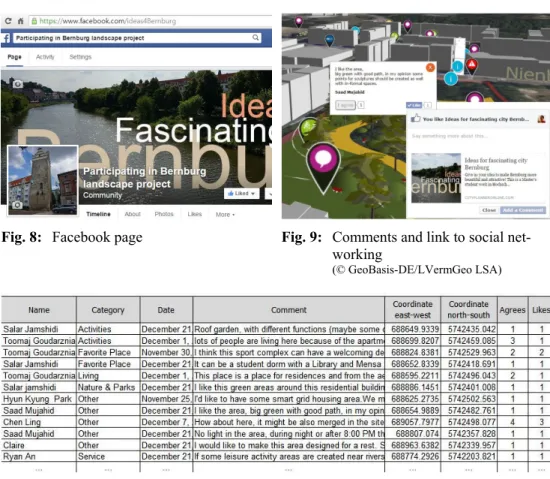This screenshot has height=479, width=550.
Task: Select the 'No light in the area' comment cell
Action: pyautogui.click(x=289, y=433)
